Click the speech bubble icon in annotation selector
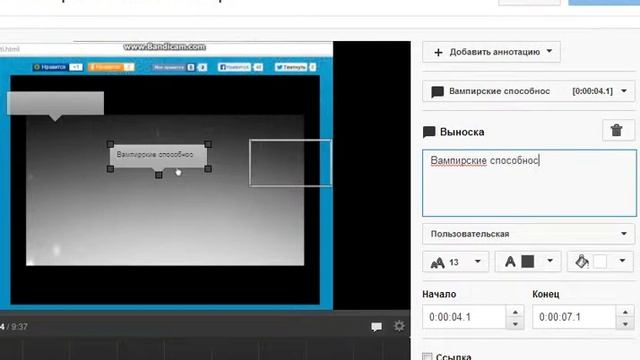This screenshot has width=640, height=360. pos(438,91)
